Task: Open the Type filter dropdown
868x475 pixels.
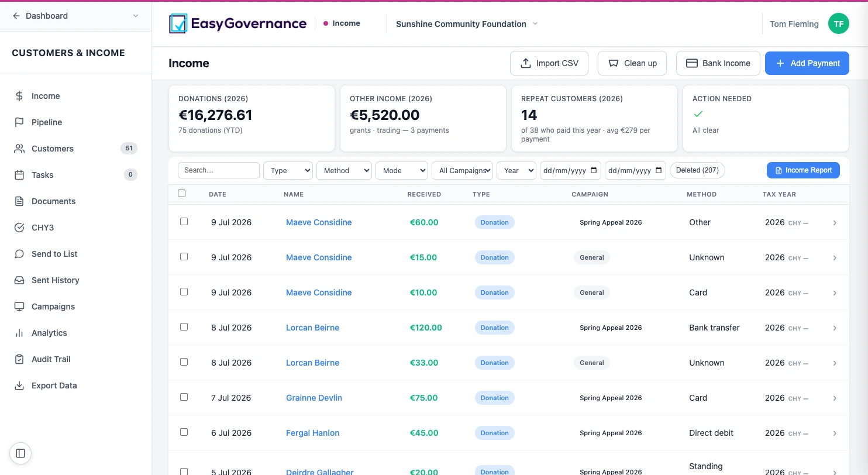Action: 288,170
